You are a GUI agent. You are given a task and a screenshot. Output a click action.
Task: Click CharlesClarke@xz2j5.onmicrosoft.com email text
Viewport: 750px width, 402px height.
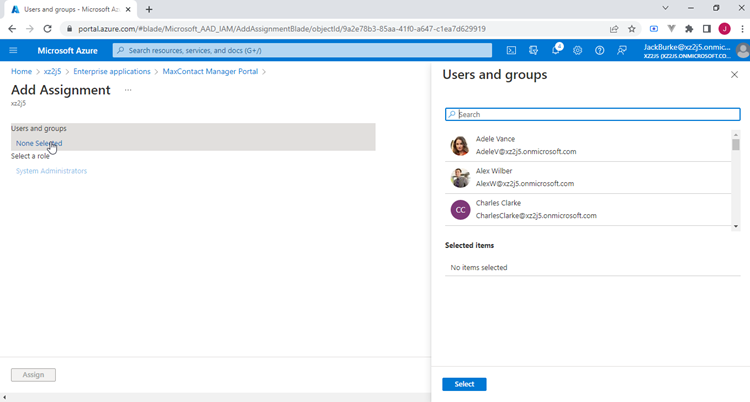[x=536, y=216]
